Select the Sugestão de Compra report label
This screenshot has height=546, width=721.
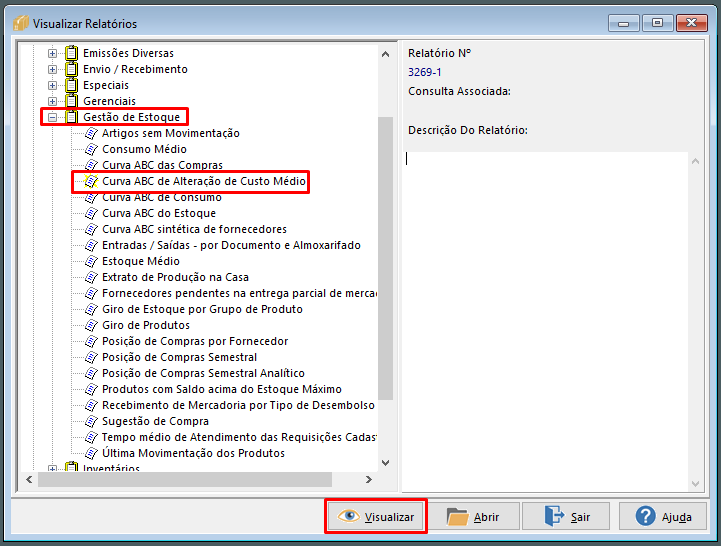coord(155,421)
